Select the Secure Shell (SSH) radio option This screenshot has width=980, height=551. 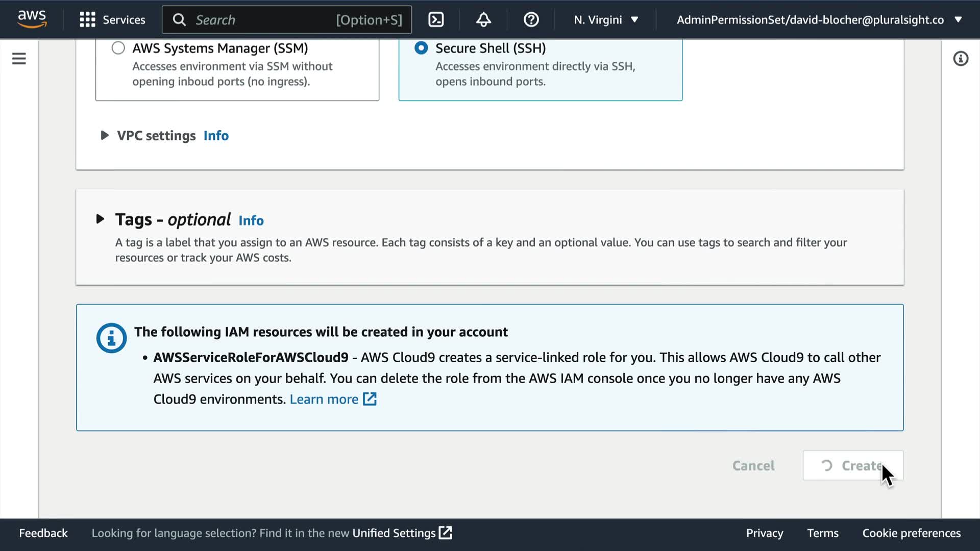tap(421, 48)
